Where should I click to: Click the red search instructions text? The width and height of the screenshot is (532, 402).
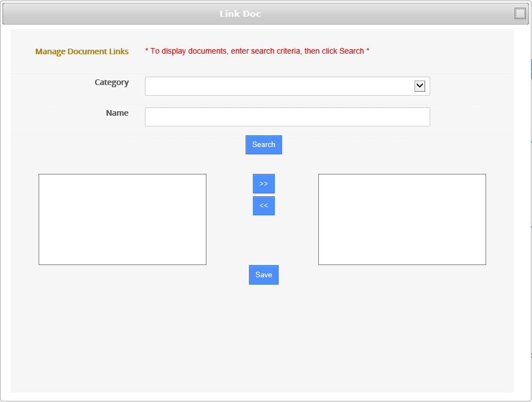[257, 51]
